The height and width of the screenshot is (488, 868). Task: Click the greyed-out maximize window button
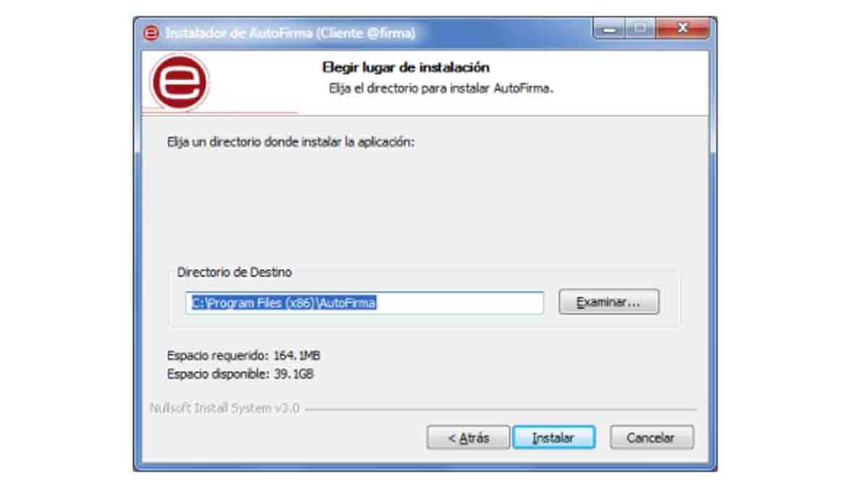click(x=639, y=29)
